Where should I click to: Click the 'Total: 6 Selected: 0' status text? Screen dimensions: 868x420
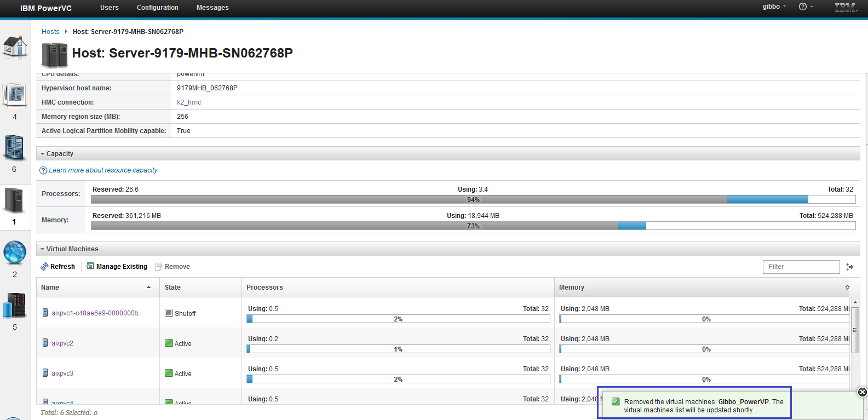69,413
